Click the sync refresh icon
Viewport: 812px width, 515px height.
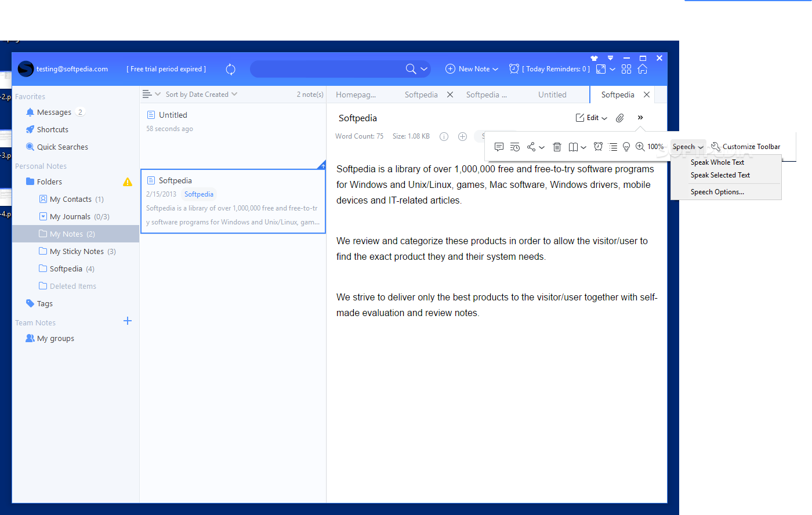[230, 69]
